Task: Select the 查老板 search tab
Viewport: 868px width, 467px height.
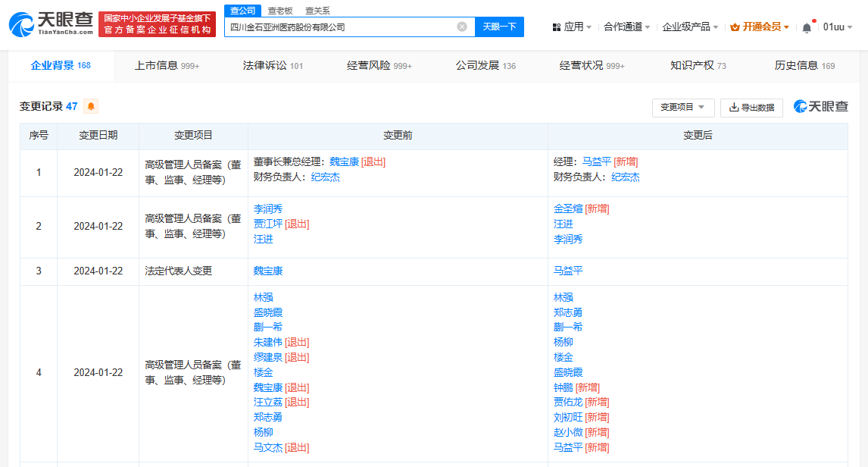Action: (x=280, y=11)
